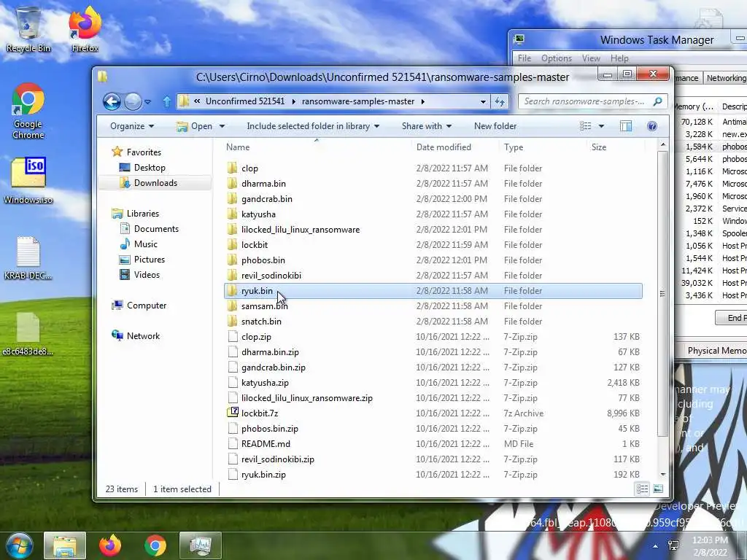Screen dimensions: 747x560
Task: Open Pictures library in sidebar
Action: click(x=142, y=259)
